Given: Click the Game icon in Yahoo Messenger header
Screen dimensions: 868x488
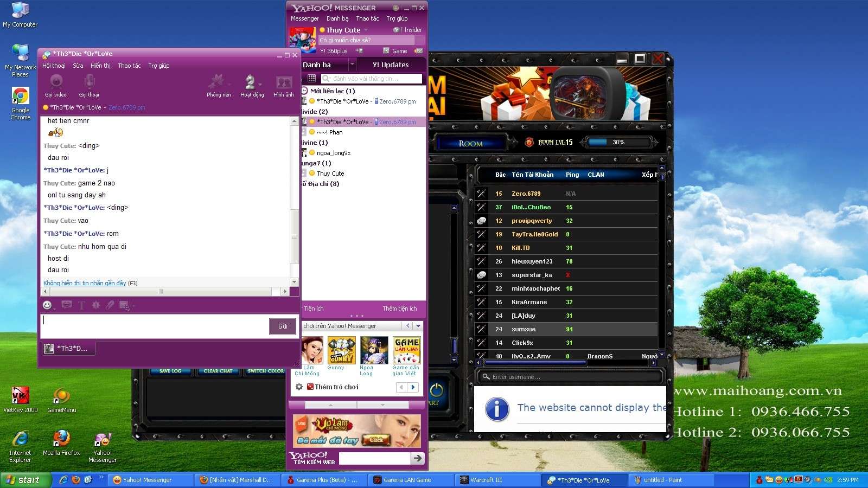Looking at the screenshot, I should point(386,51).
